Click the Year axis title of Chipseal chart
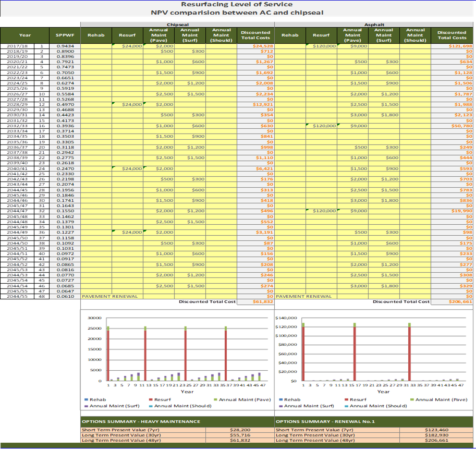Screen dimensions: 476x449 pos(187,392)
